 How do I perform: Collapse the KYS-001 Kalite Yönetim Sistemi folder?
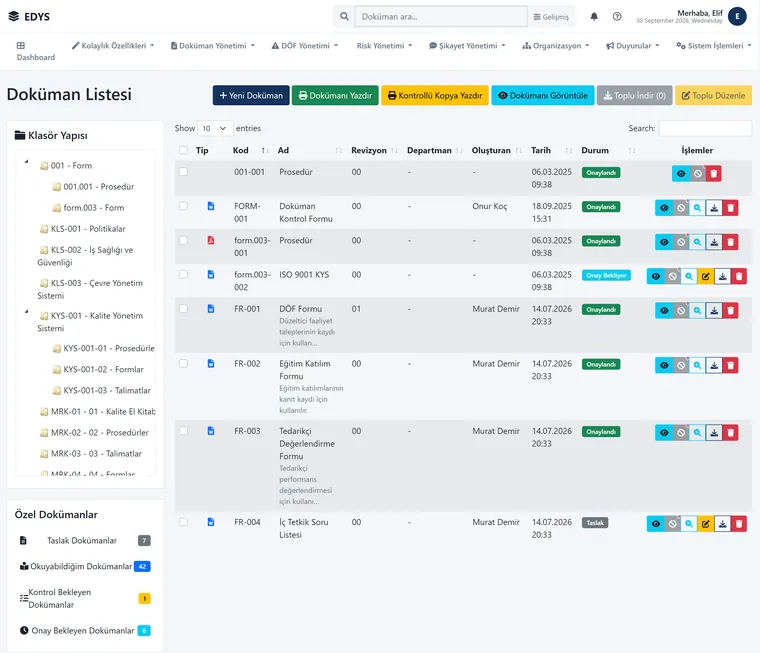coord(27,312)
